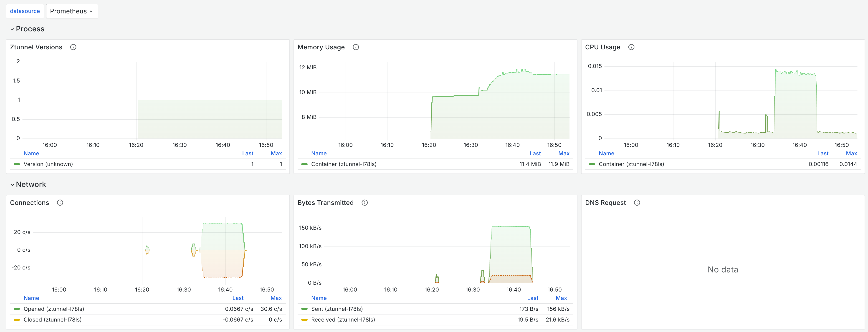Toggle Received (ztunnel-l78ls) series visibility

pos(343,320)
